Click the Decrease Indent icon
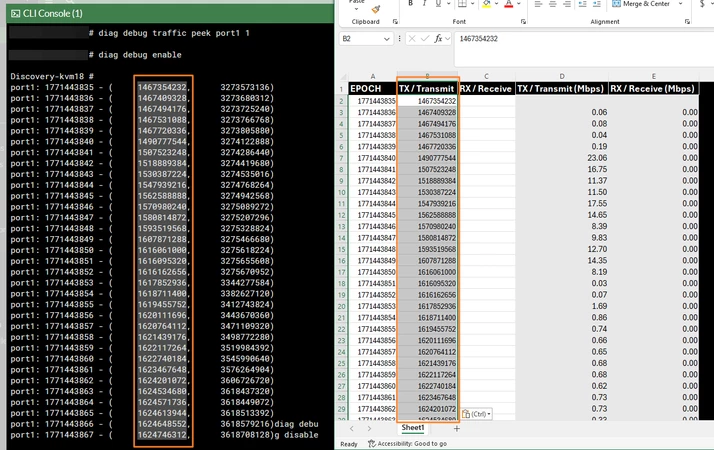The width and height of the screenshot is (714, 450). [582, 4]
